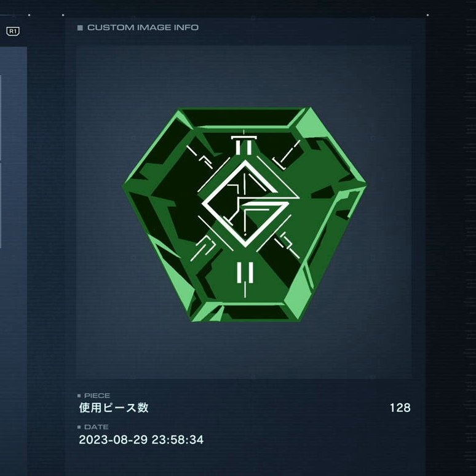Click the small square bullet beside PIECE
Image resolution: width=476 pixels, height=476 pixels.
pyautogui.click(x=79, y=395)
